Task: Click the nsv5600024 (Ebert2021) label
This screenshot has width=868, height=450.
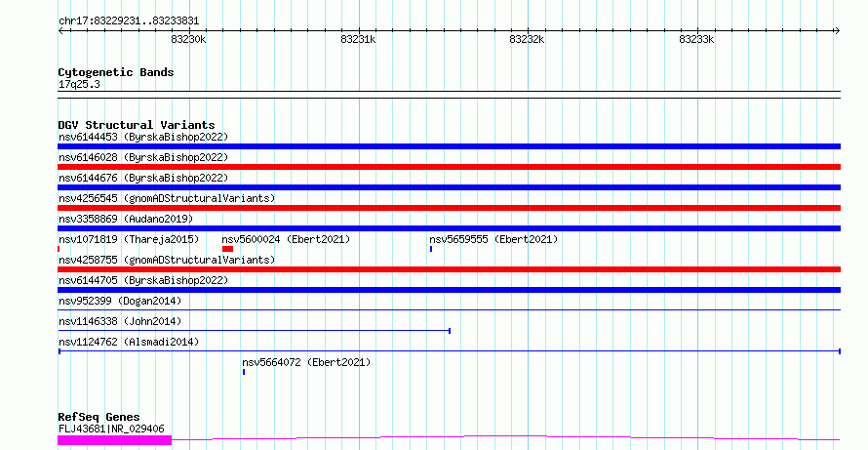Action: point(286,239)
